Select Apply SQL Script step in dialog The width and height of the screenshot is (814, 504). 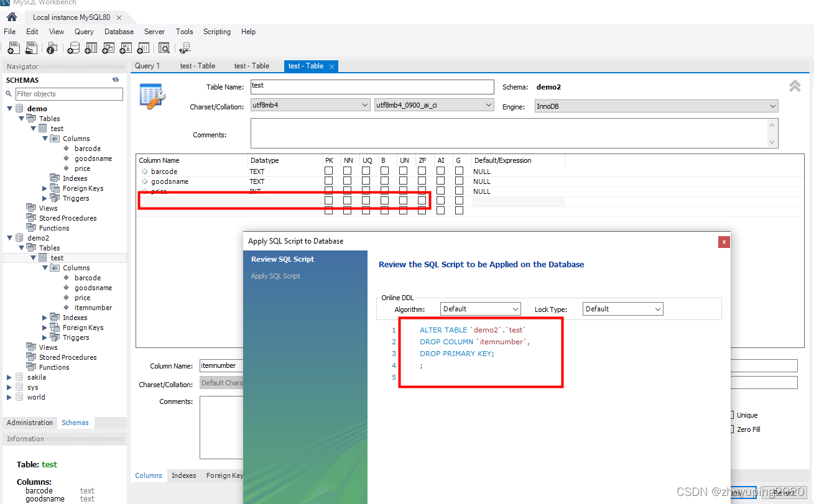point(275,276)
